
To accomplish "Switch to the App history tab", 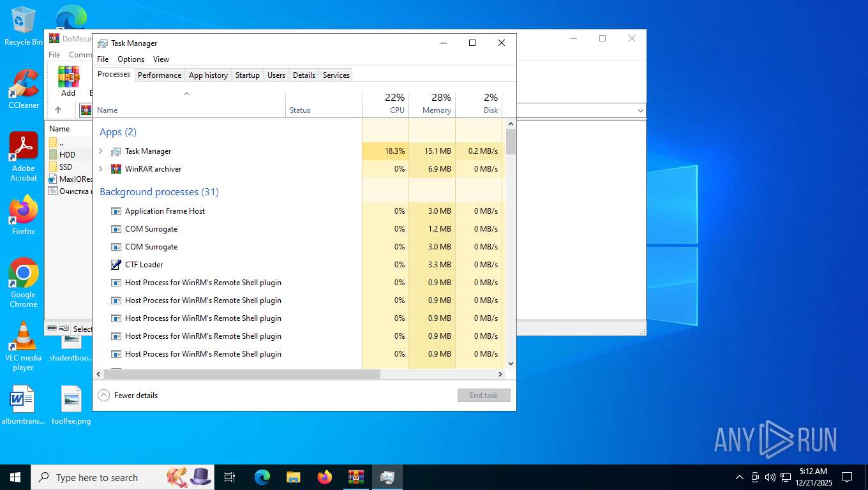I will click(208, 75).
